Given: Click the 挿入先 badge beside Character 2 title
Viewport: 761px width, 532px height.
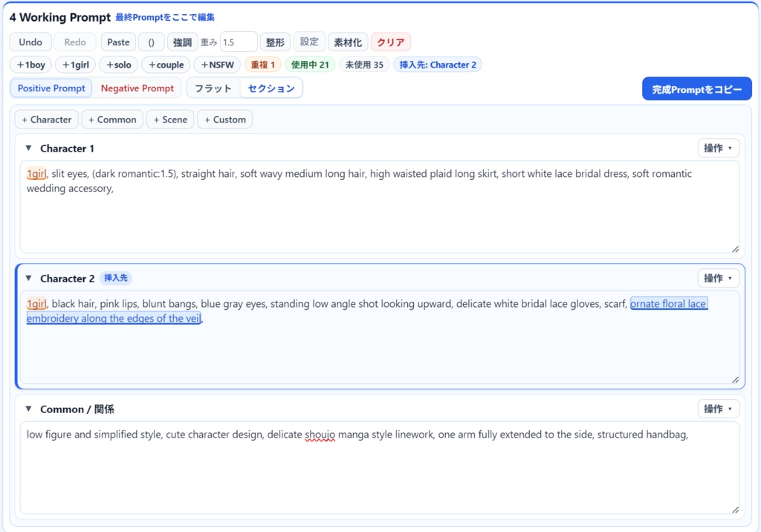Looking at the screenshot, I should 116,278.
